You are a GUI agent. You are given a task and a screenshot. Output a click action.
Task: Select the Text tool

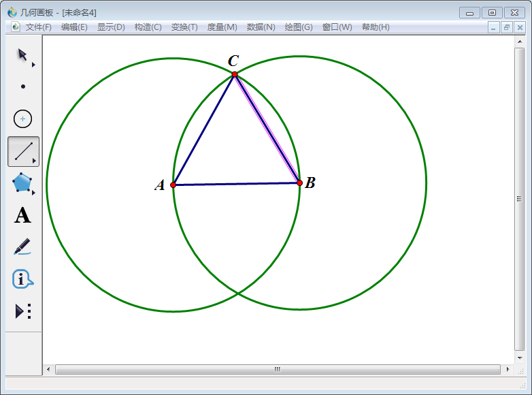(x=22, y=216)
